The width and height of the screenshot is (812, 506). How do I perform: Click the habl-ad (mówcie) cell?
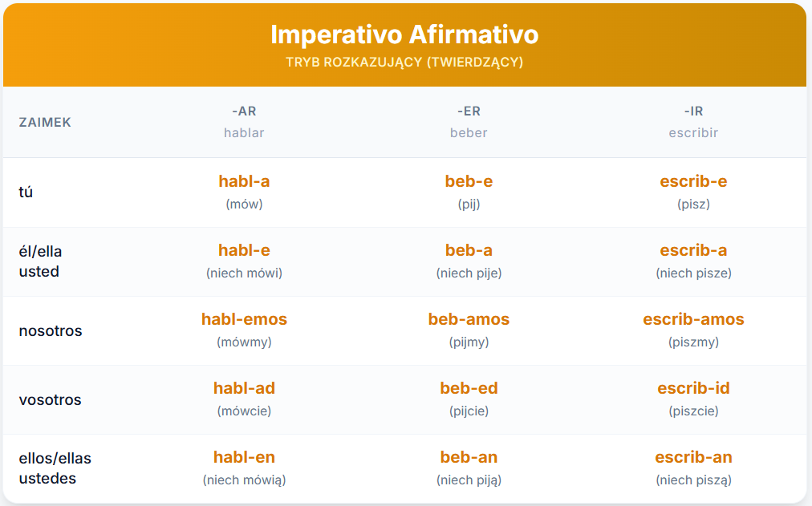click(244, 399)
